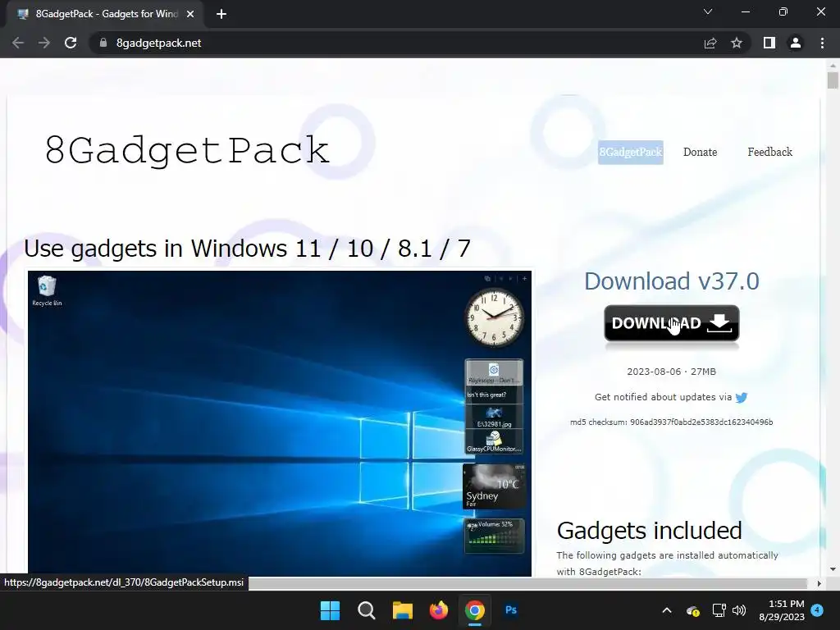Viewport: 840px width, 630px height.
Task: Open the Feedback page
Action: (769, 152)
